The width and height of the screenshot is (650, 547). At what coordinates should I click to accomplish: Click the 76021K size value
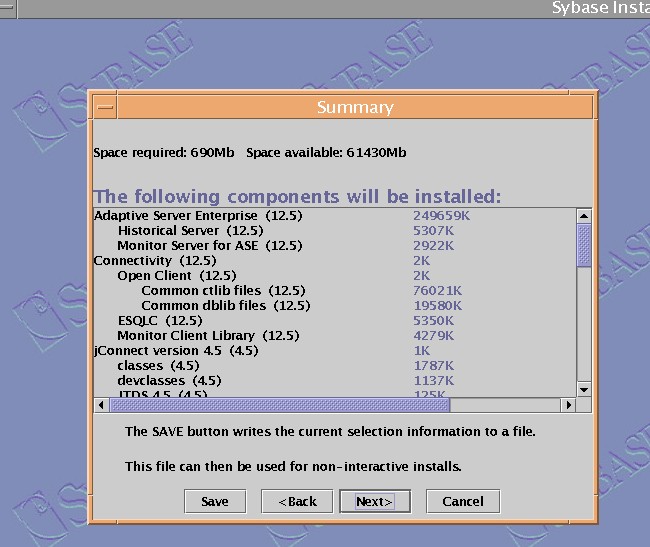point(437,290)
